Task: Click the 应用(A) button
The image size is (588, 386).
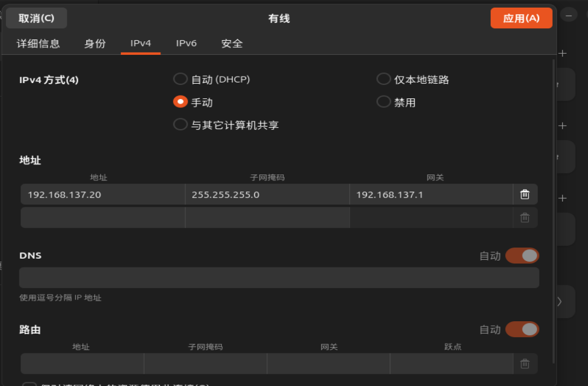Action: click(x=521, y=18)
